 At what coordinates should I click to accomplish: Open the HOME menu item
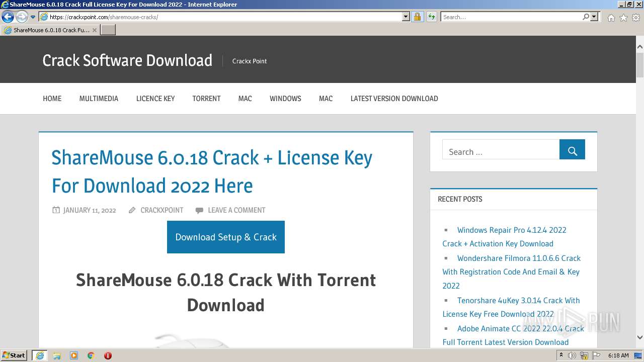coord(52,99)
